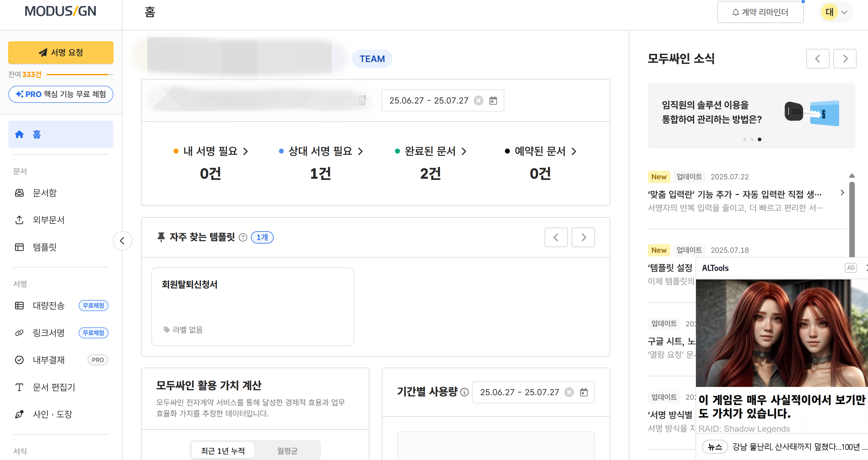Viewport: 868px width, 460px height.
Task: Go to 템플릿 menu in sidebar
Action: tap(45, 247)
